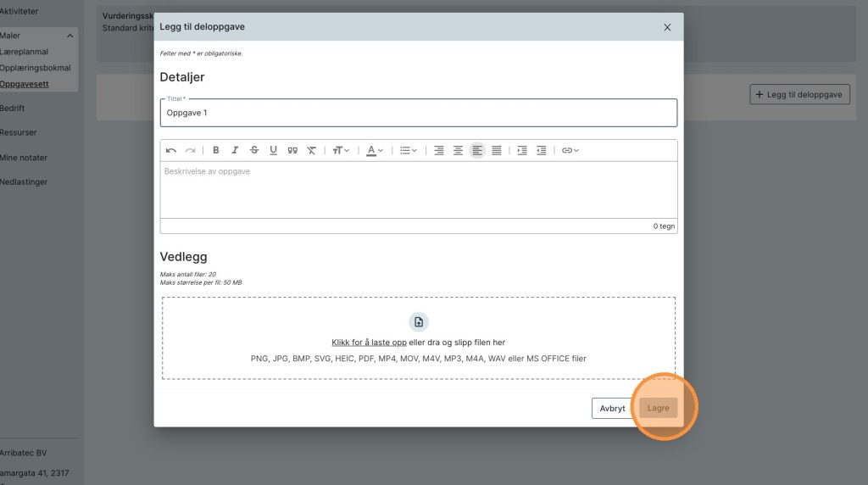This screenshot has width=868, height=485.
Task: Insert a blockquote
Action: click(x=292, y=151)
